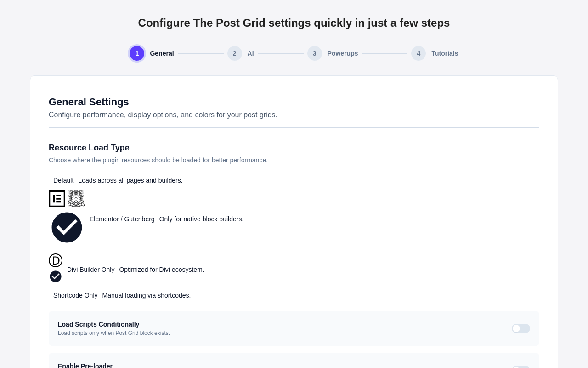
Task: Click the Load Scripts Conditionally setting row
Action: click(x=294, y=328)
